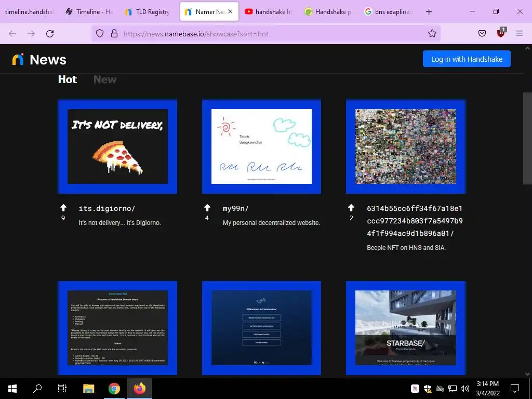
Task: Bookmark this page with the star
Action: click(432, 34)
